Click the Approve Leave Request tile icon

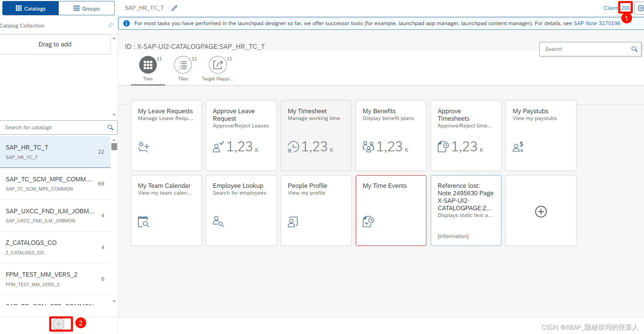point(218,147)
